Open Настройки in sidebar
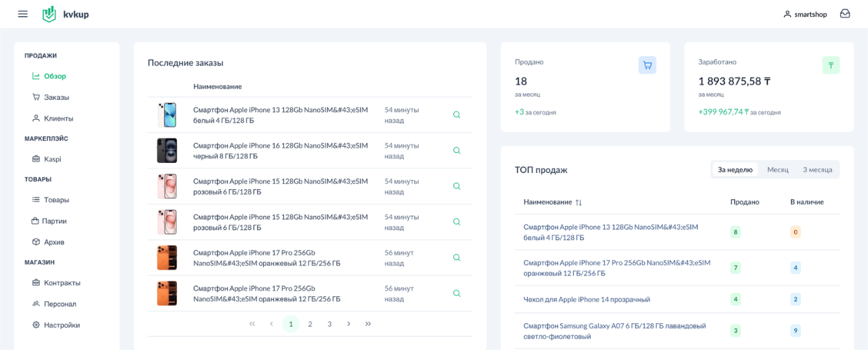Image resolution: width=868 pixels, height=350 pixels. tap(62, 325)
